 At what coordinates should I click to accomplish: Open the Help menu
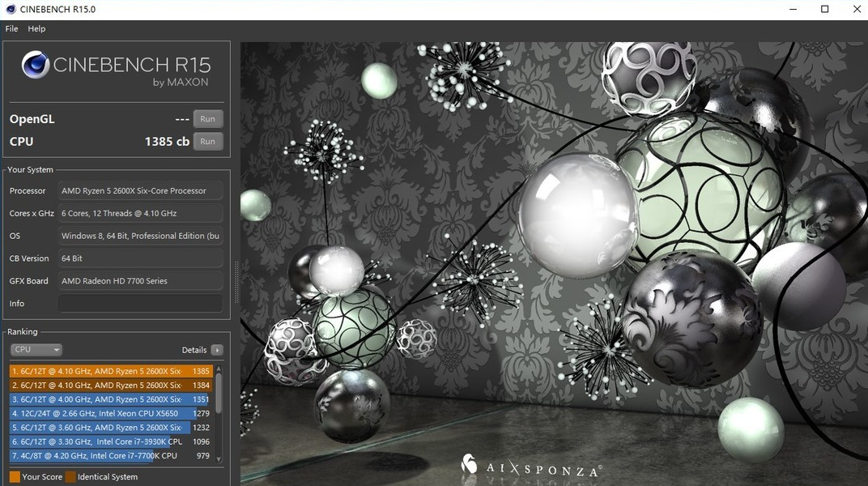coord(36,28)
